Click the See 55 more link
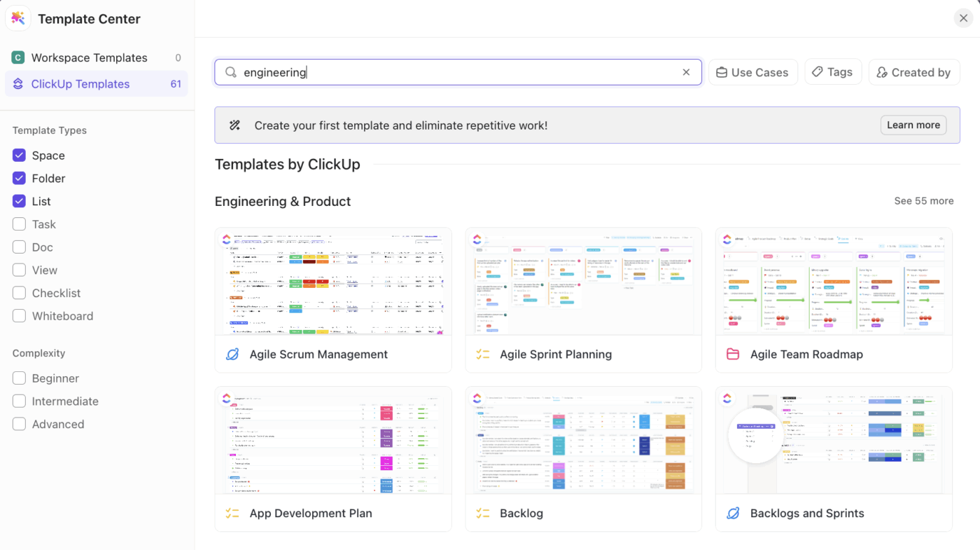Image resolution: width=980 pixels, height=550 pixels. point(924,201)
